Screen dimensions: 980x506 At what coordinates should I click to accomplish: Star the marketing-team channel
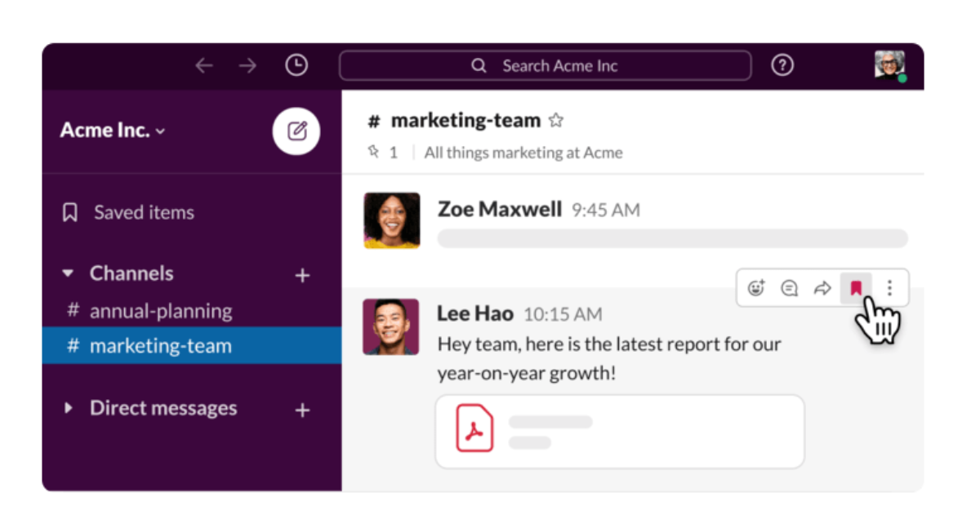556,119
